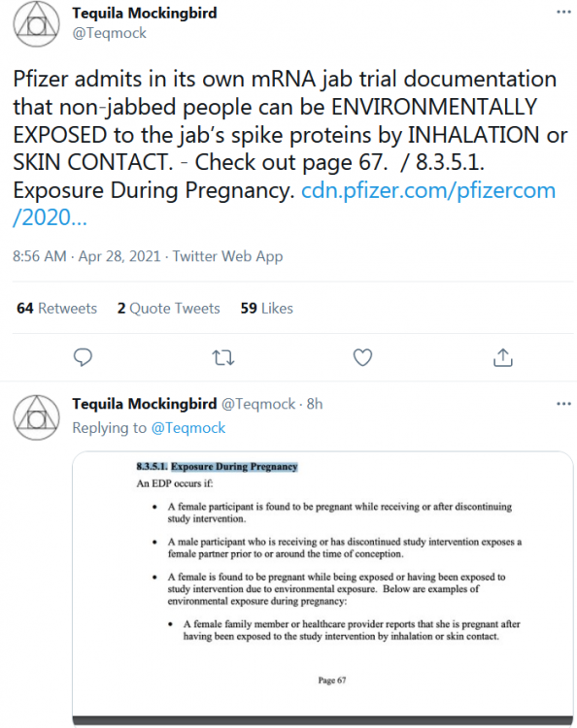
Task: Retweet using the arrows icon
Action: pyautogui.click(x=223, y=358)
